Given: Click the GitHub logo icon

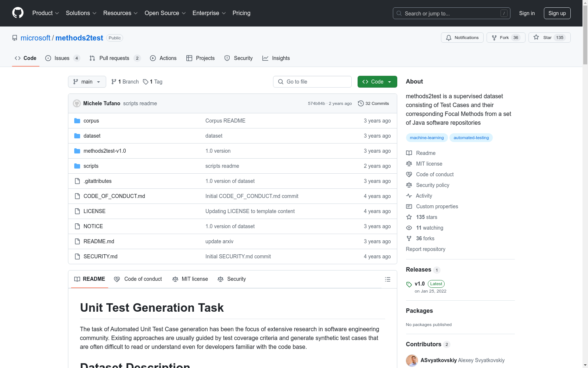Looking at the screenshot, I should (18, 13).
